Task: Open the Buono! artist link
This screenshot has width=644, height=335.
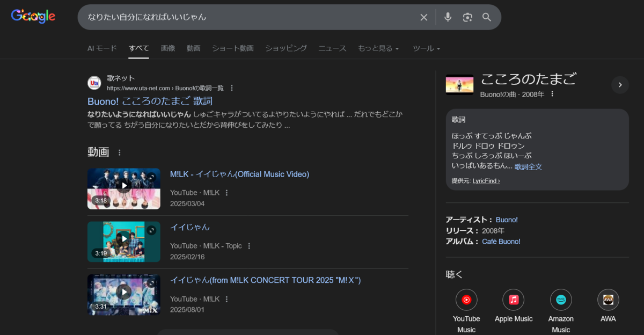Action: pos(507,220)
